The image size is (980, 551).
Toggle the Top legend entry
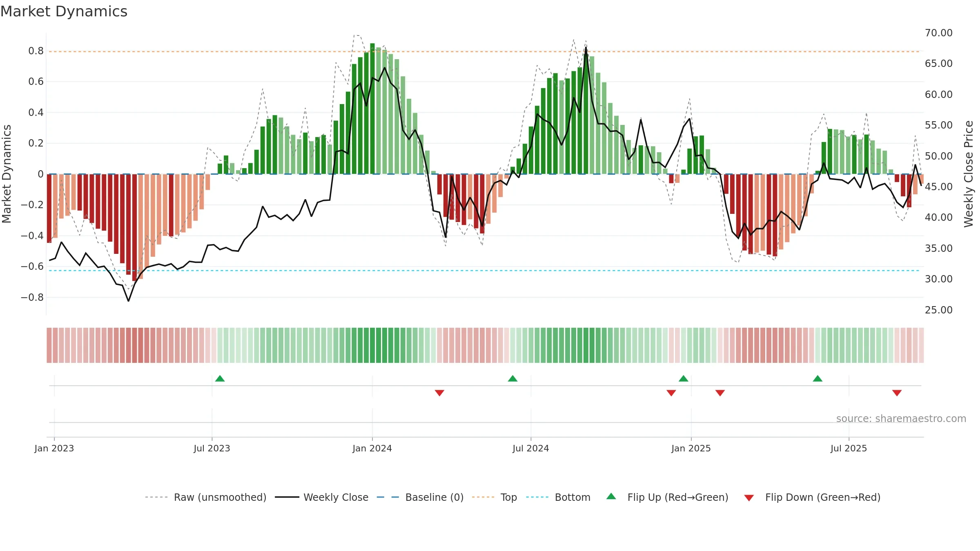tap(494, 497)
